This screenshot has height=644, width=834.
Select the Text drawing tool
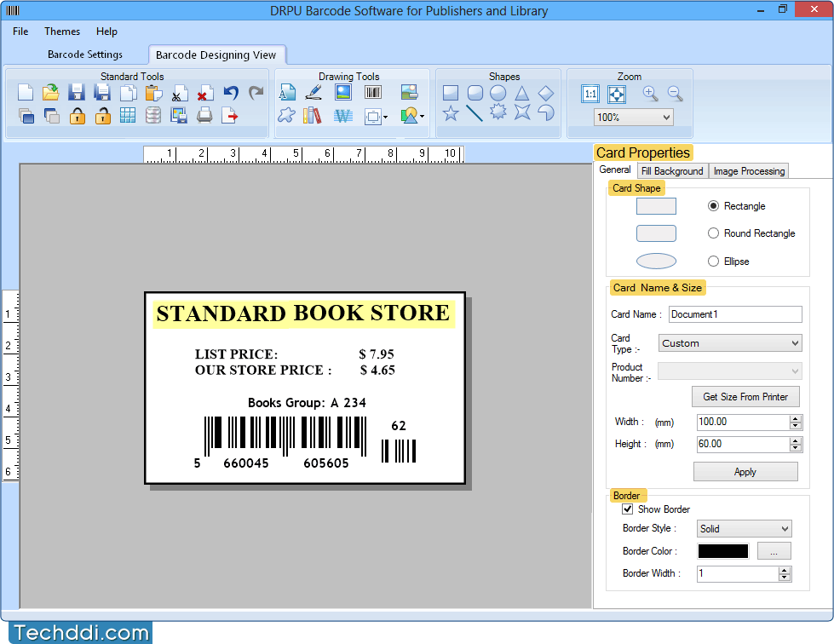[287, 93]
